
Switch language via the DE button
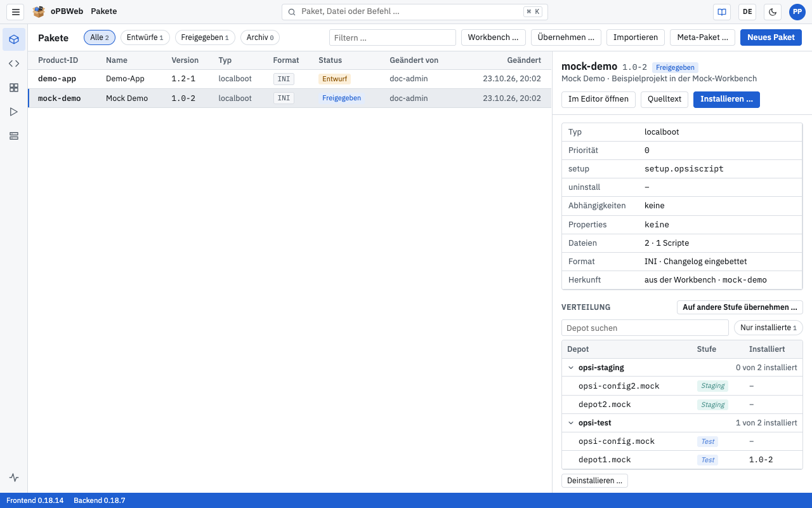point(747,11)
